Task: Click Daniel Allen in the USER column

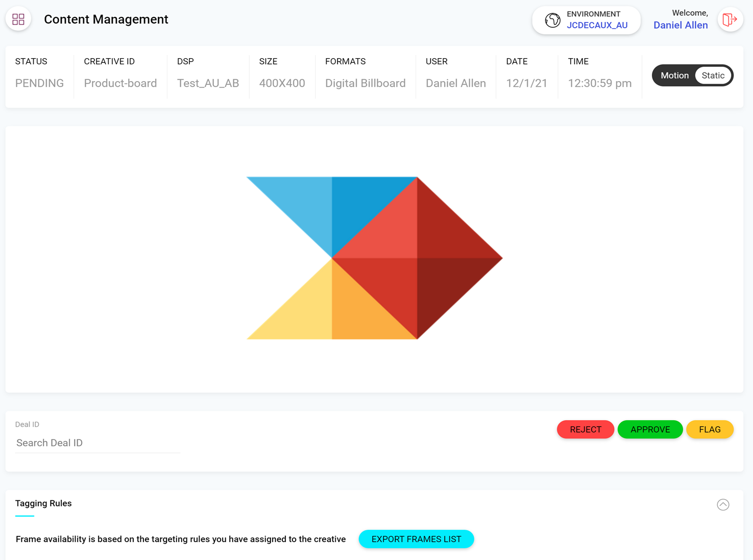Action: [x=456, y=83]
